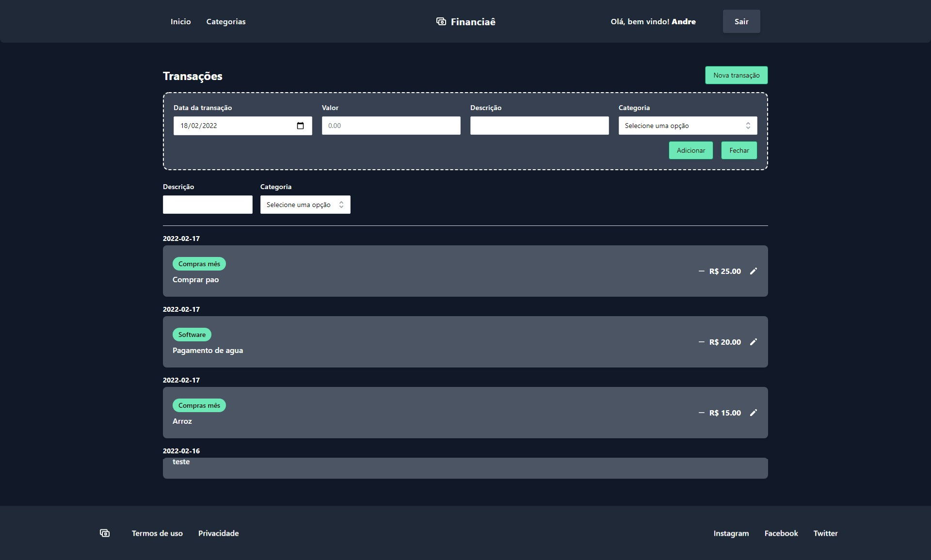931x560 pixels.
Task: Open the Categorias menu item
Action: click(x=225, y=21)
